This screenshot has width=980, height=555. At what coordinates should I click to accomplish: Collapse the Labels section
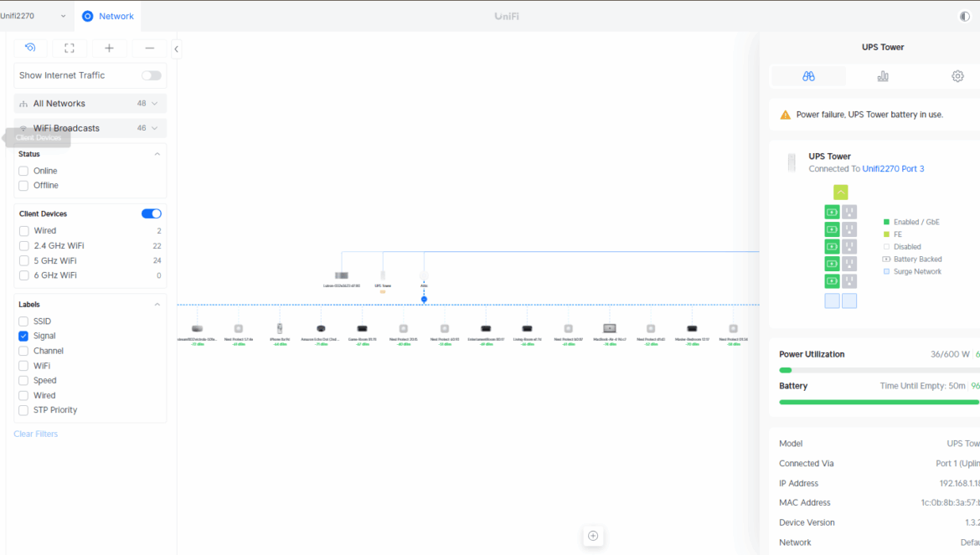(x=157, y=305)
